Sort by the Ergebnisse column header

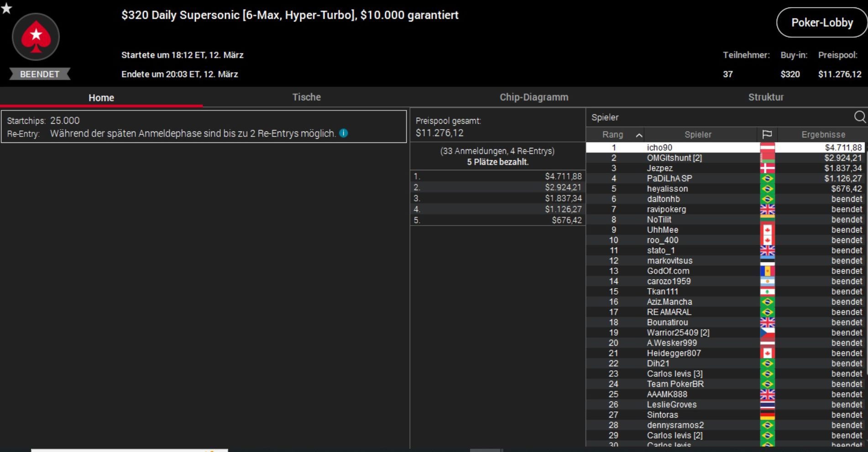coord(823,134)
